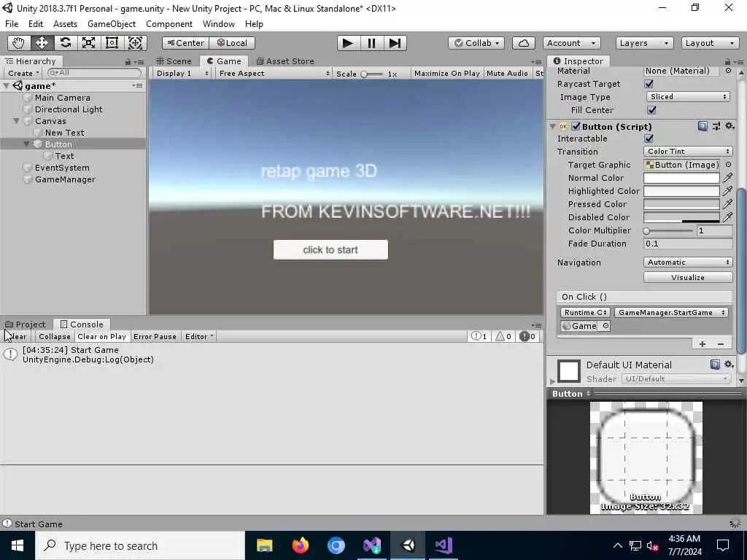747x560 pixels.
Task: Pick object for On Click Game field
Action: click(x=605, y=326)
